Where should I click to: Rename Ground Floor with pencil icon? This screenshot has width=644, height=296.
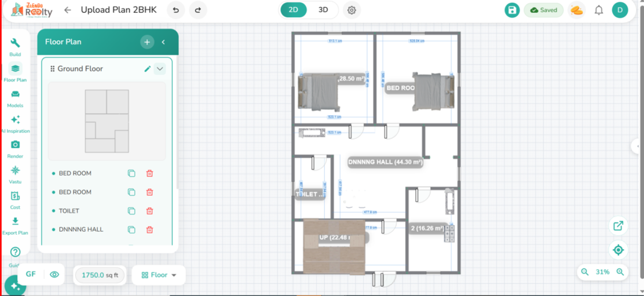click(148, 69)
